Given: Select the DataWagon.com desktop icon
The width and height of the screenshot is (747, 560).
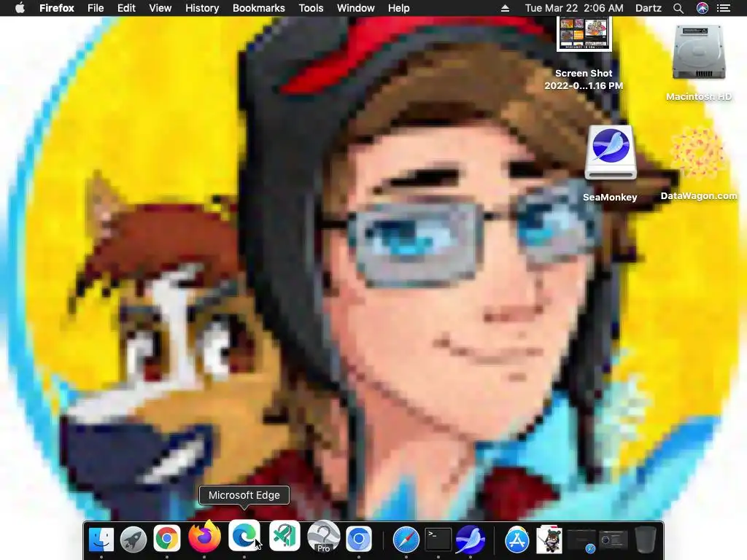Looking at the screenshot, I should [x=698, y=153].
